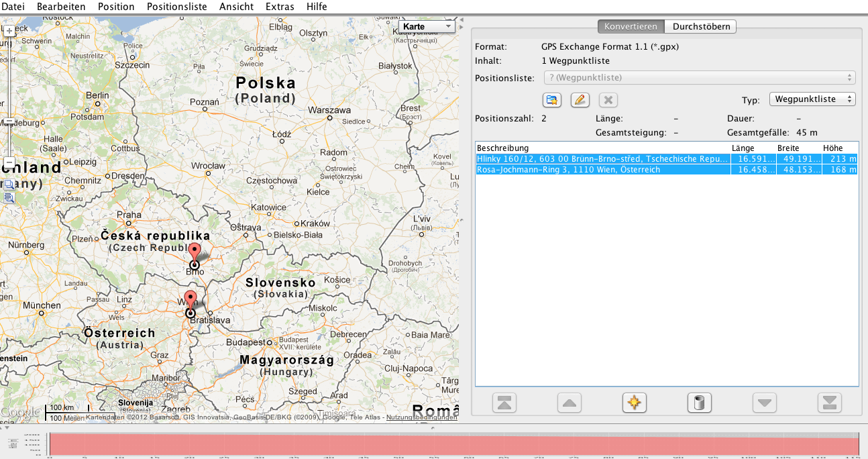The height and width of the screenshot is (459, 868).
Task: Select the Rosa-Jochmann-Ring 3 Wien row
Action: (602, 170)
